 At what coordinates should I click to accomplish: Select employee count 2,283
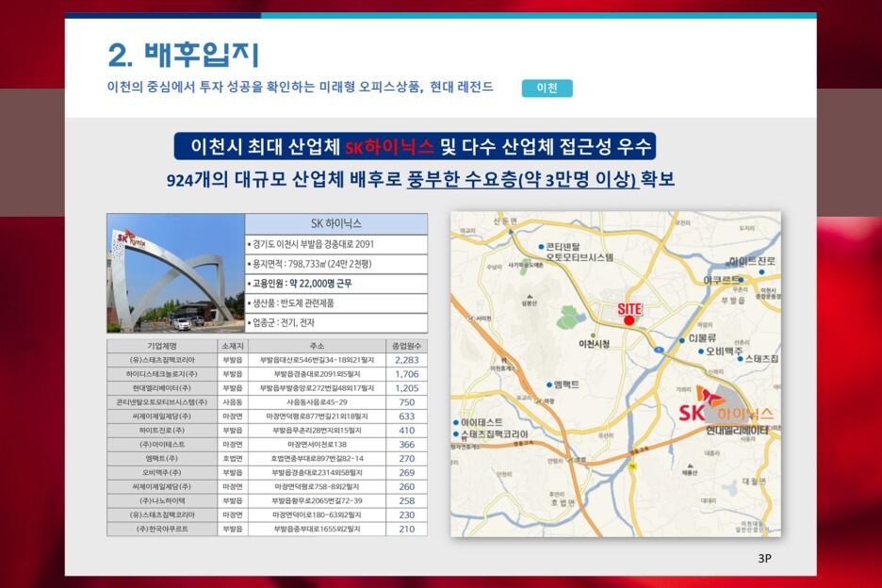click(407, 360)
